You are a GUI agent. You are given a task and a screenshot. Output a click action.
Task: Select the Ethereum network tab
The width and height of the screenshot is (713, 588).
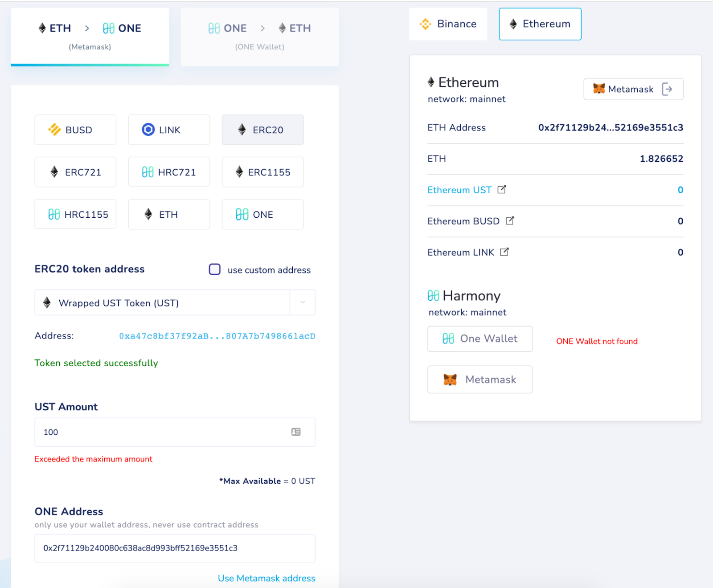(540, 24)
